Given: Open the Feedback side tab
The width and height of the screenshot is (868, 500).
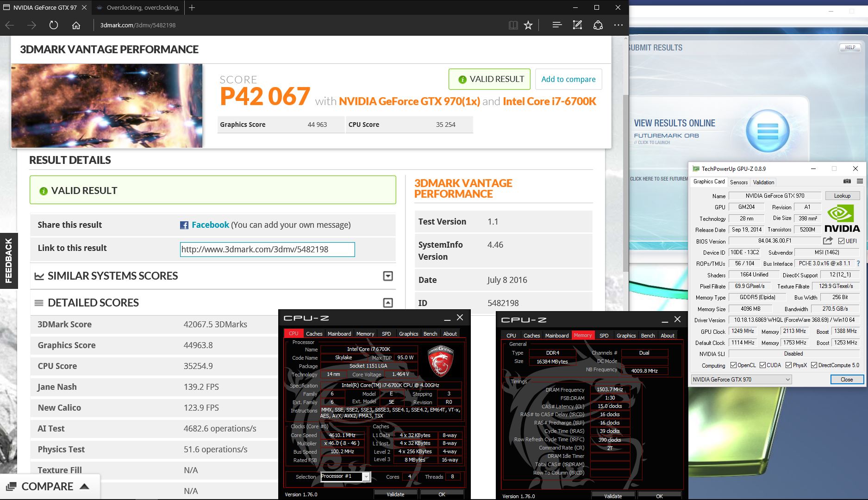Looking at the screenshot, I should pos(8,260).
